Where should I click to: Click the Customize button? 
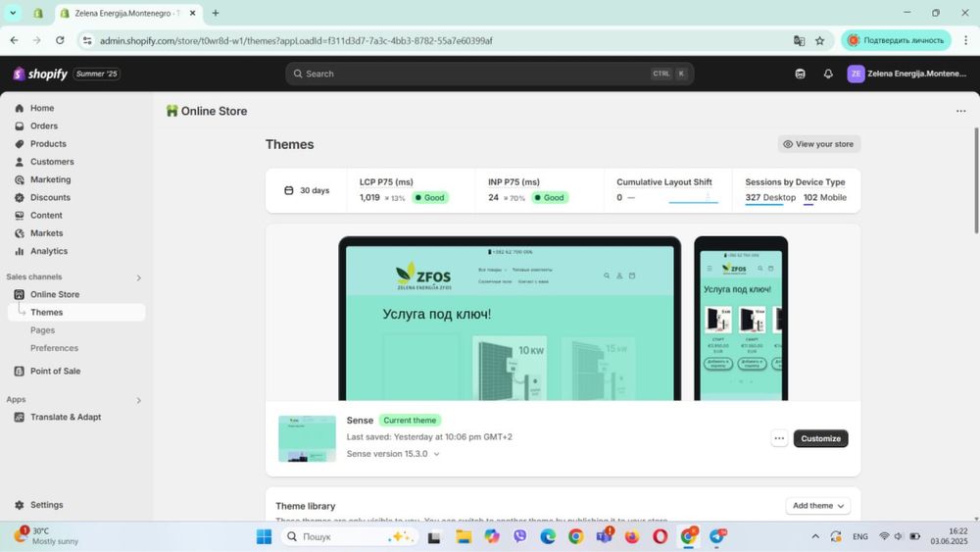(820, 438)
